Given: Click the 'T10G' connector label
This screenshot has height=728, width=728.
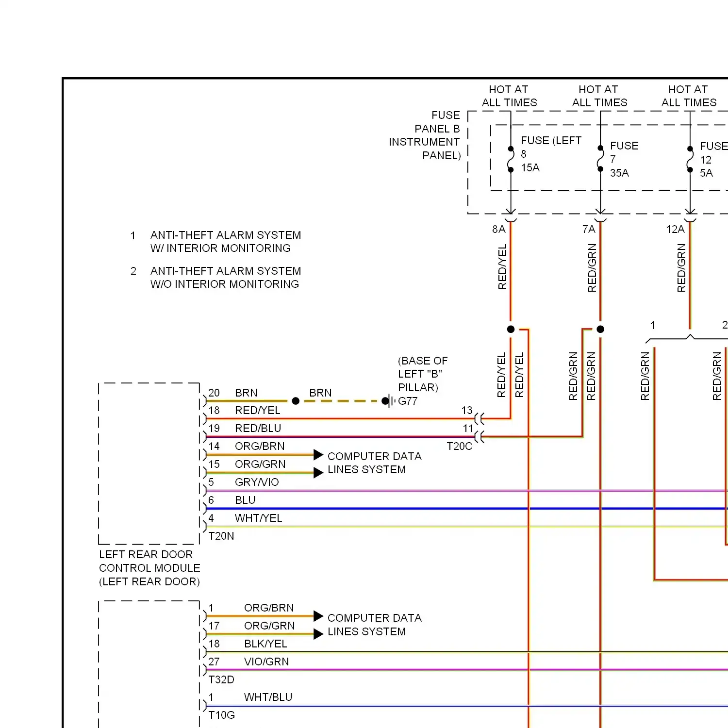Looking at the screenshot, I should 222,715.
